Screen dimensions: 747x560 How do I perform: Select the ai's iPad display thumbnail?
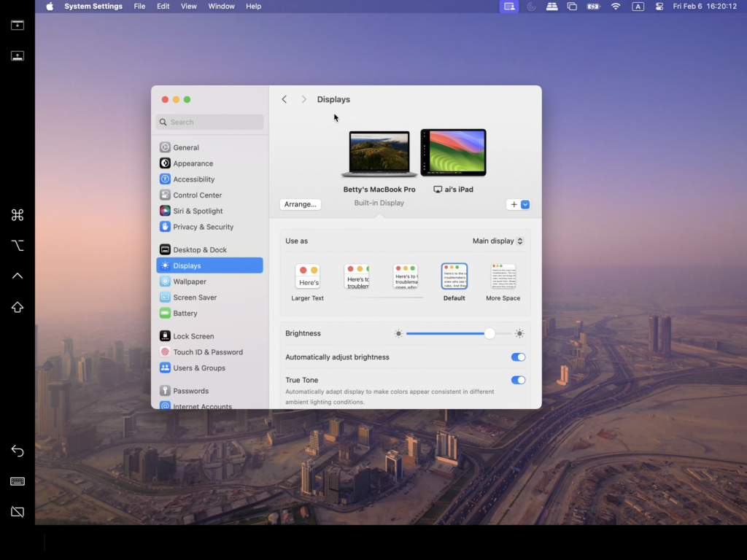pyautogui.click(x=453, y=153)
